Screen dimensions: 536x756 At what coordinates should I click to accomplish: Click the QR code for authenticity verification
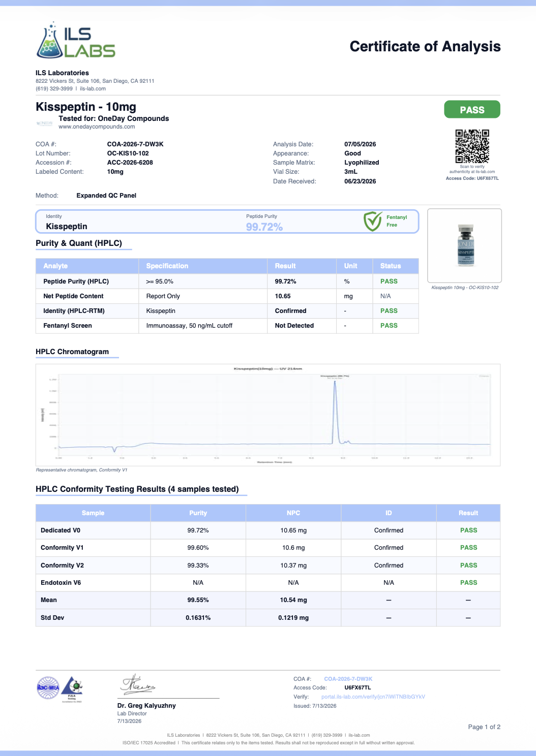472,146
